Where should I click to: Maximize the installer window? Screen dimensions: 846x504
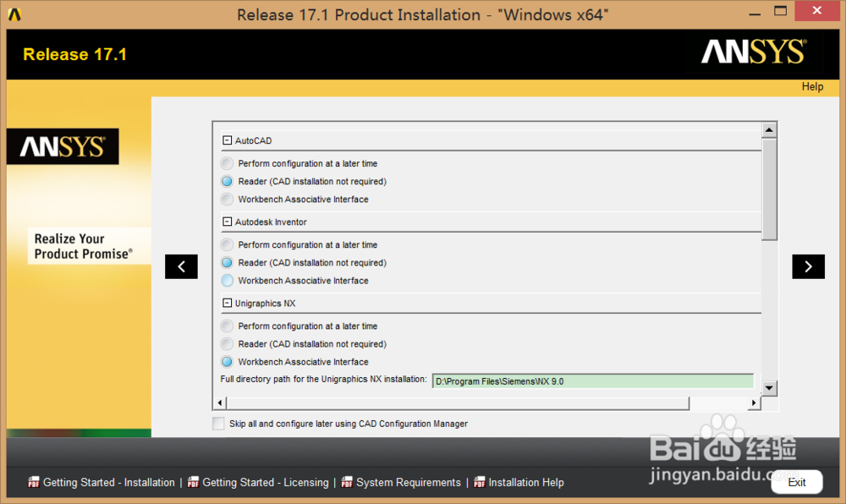pos(780,11)
